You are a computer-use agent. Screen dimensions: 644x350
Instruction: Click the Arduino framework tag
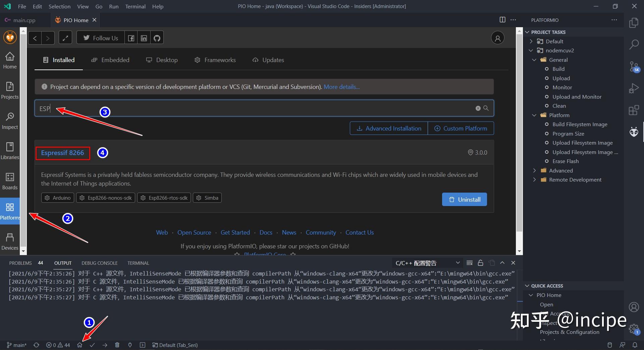coord(58,198)
